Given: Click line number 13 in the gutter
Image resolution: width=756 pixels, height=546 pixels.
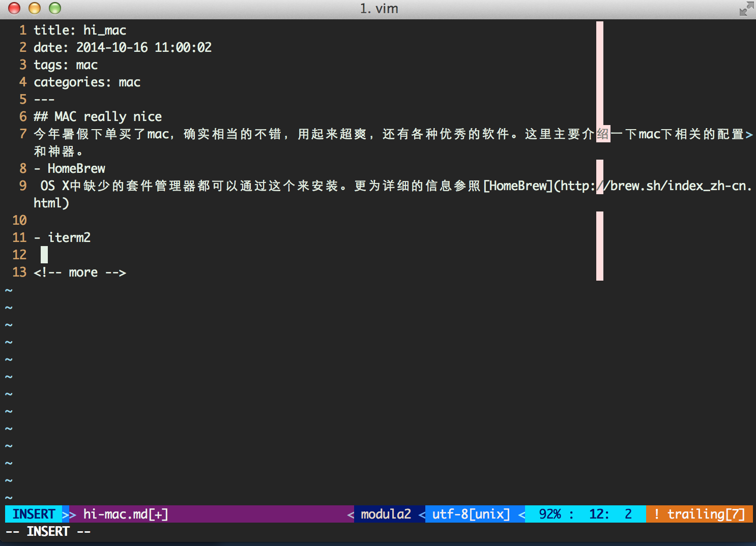Looking at the screenshot, I should pos(19,272).
